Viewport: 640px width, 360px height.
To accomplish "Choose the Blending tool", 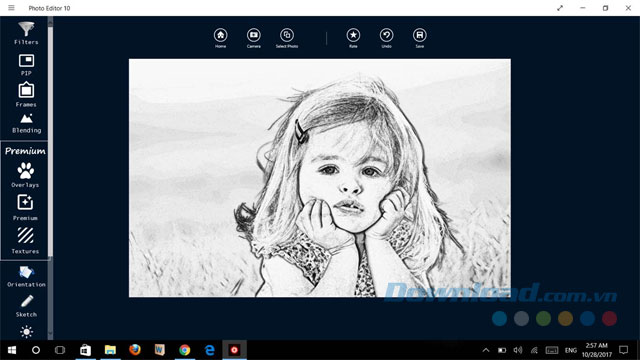I will [26, 123].
